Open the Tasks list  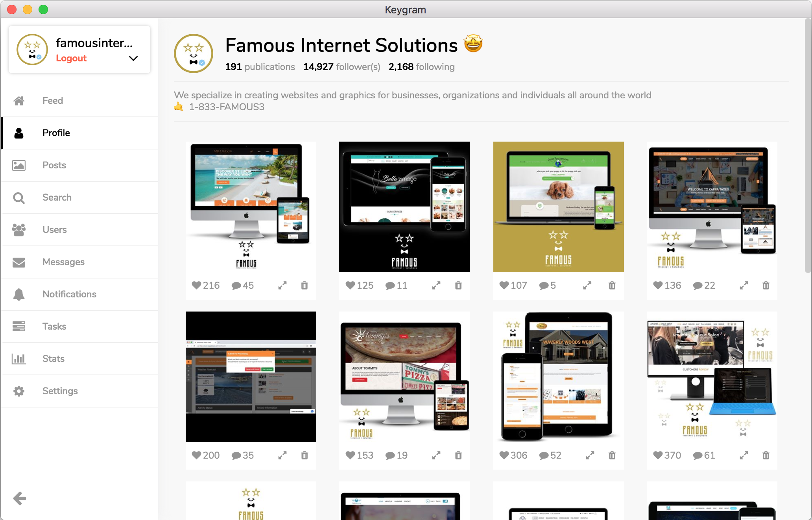54,326
